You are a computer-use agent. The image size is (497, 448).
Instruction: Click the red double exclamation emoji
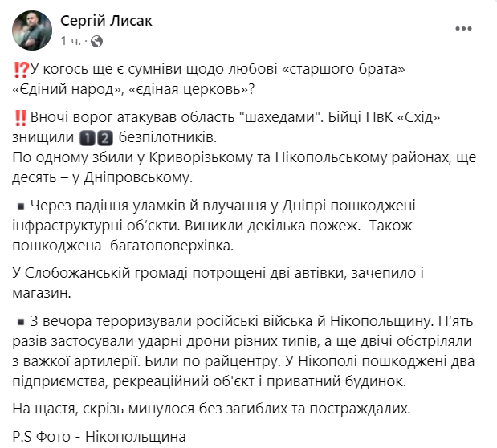coord(21,117)
